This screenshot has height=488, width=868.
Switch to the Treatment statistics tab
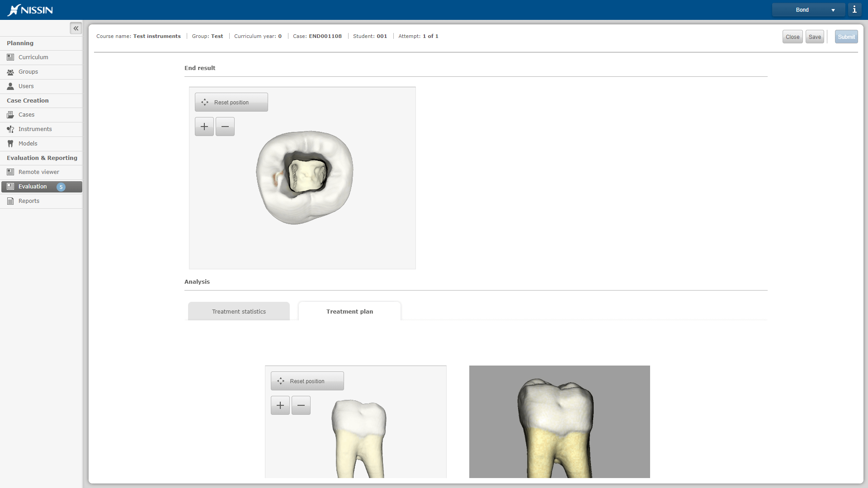[x=239, y=311]
